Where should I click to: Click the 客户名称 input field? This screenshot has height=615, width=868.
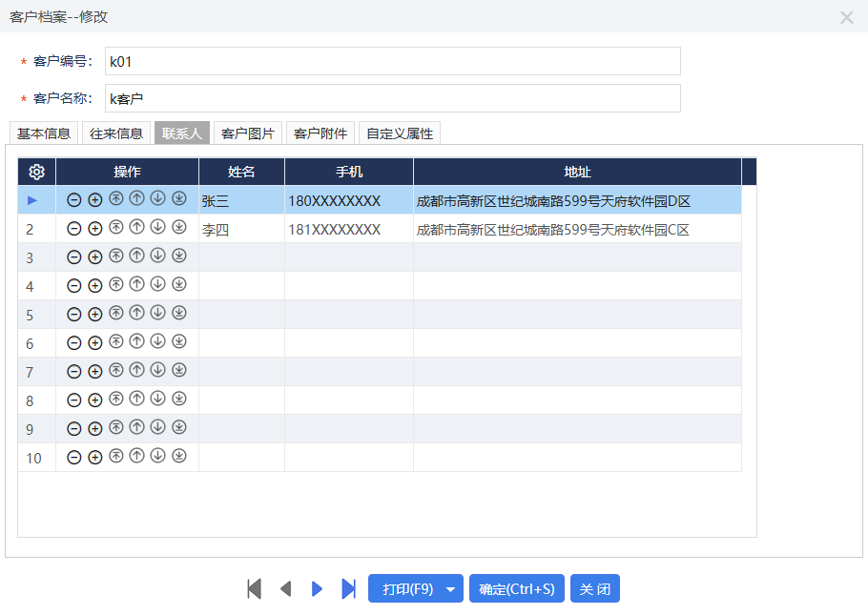(x=393, y=98)
